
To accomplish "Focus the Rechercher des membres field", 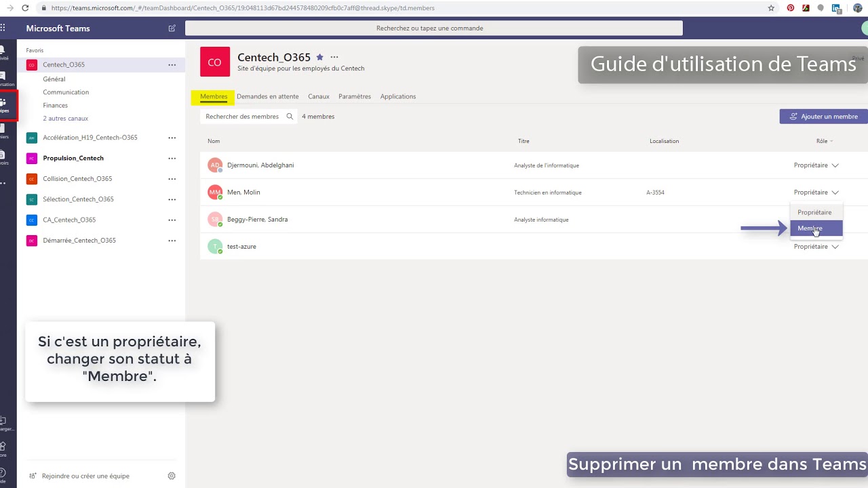I will [249, 117].
